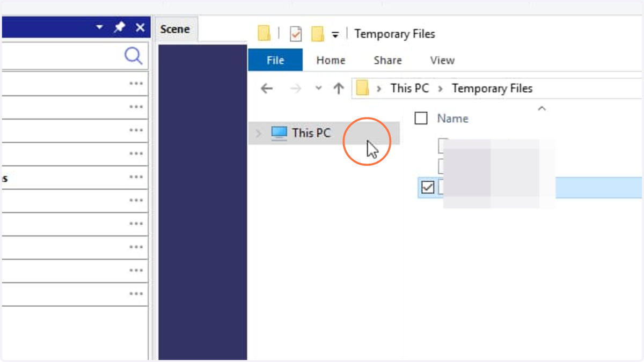Check the first file's checkbox
This screenshot has height=362, width=644.
443,145
